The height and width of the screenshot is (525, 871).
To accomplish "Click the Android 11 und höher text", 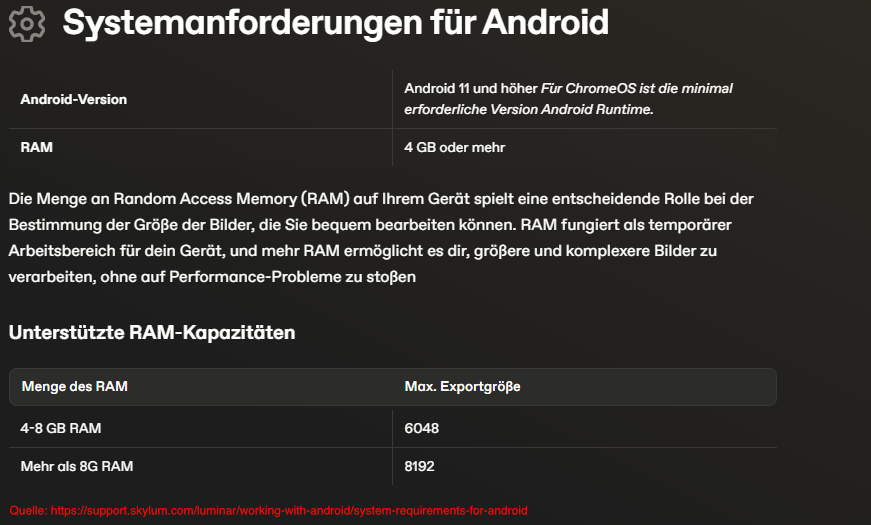I will [x=471, y=88].
